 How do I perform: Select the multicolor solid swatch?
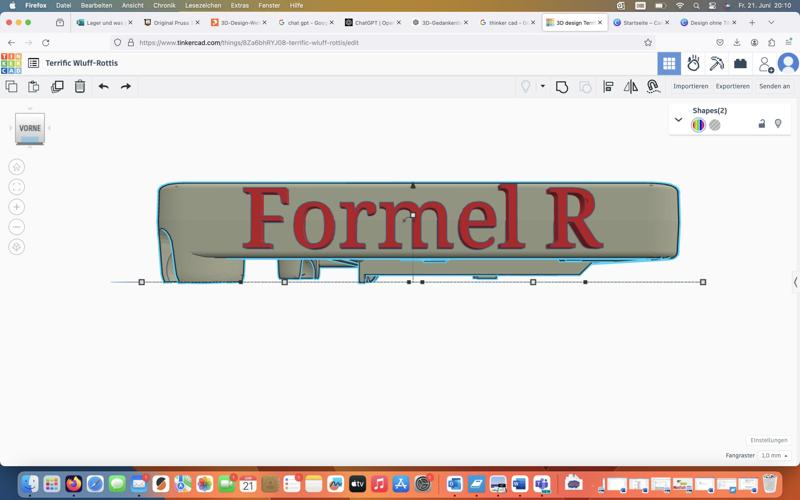click(x=698, y=125)
